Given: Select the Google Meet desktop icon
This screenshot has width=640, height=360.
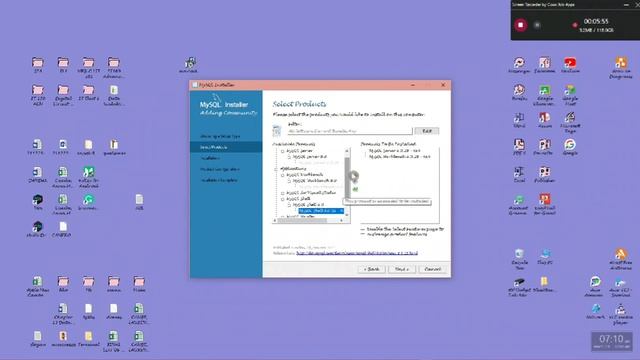Looking at the screenshot, I should [x=570, y=95].
